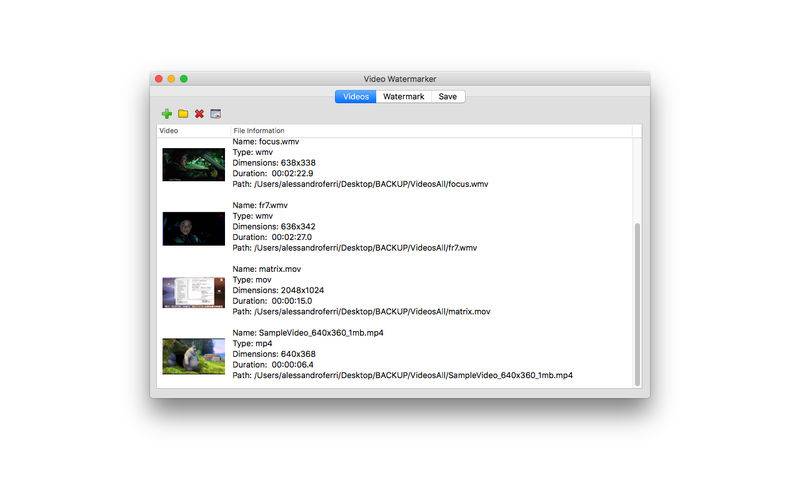The width and height of the screenshot is (800, 500).
Task: Open the yellow folder add icon
Action: [x=183, y=114]
